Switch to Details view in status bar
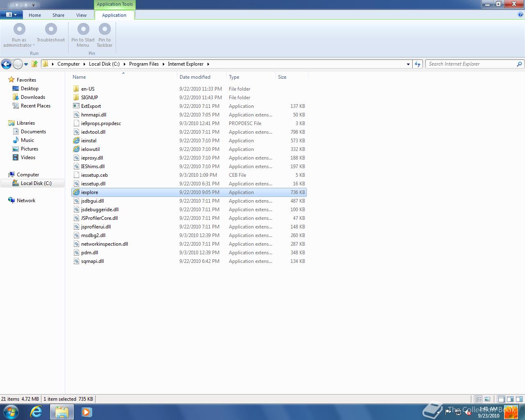525x420 pixels. tap(478, 399)
